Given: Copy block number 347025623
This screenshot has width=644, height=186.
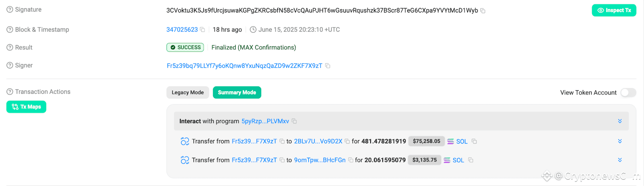Looking at the screenshot, I should pyautogui.click(x=202, y=30).
